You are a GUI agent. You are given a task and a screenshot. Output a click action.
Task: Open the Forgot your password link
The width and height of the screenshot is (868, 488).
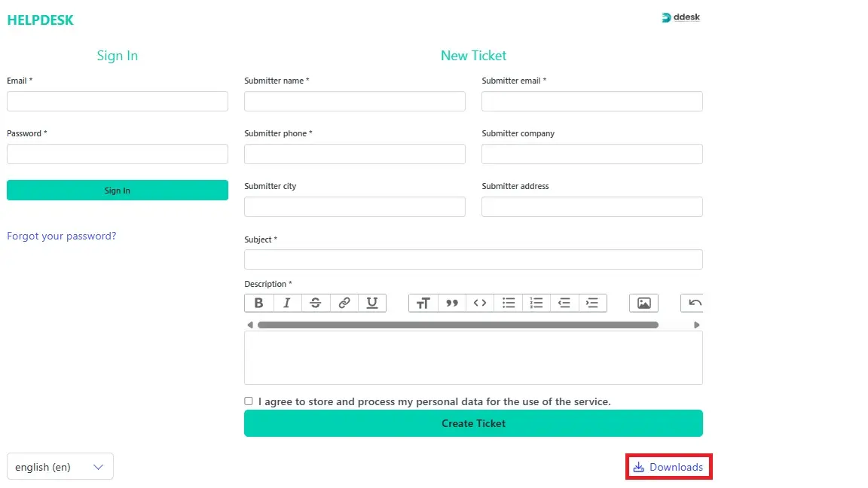(x=62, y=236)
